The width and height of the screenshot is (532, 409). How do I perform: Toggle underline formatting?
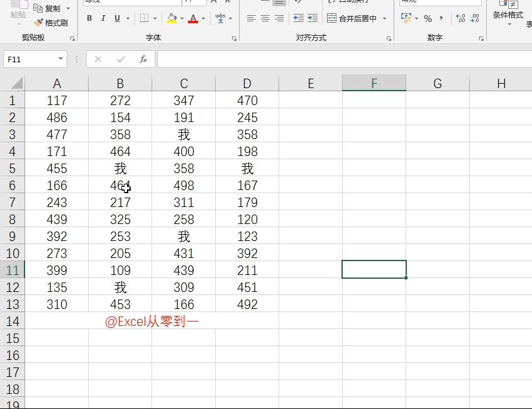tap(117, 19)
